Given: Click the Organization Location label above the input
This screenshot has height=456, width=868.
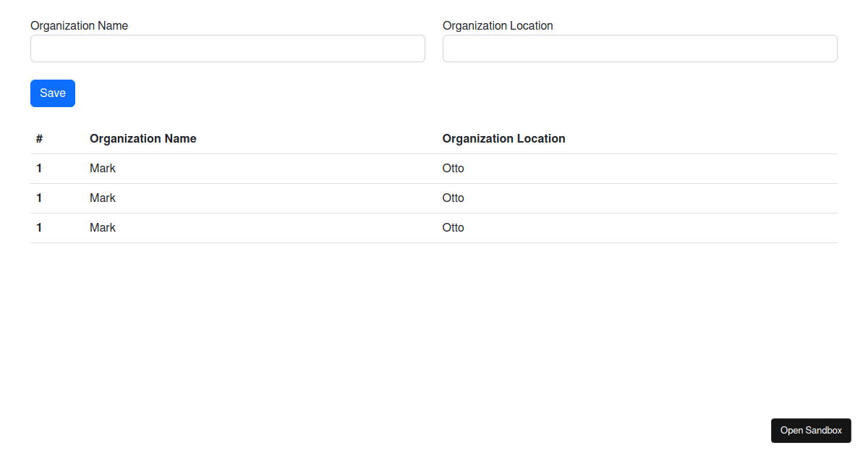Looking at the screenshot, I should coord(498,25).
